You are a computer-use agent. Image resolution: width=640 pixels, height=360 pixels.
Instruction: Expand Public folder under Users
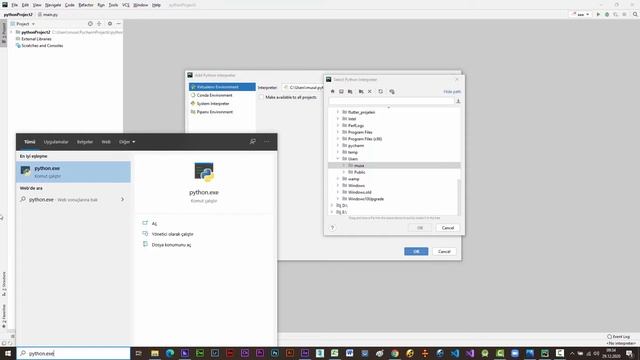tap(344, 172)
